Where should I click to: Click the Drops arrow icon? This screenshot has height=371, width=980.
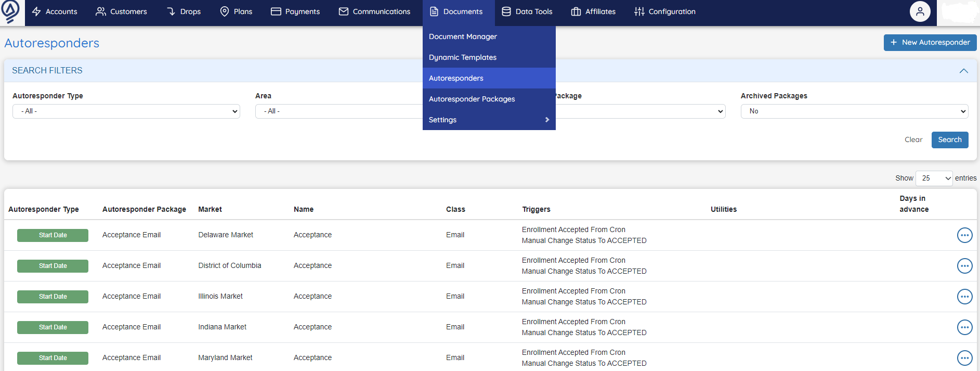(171, 11)
